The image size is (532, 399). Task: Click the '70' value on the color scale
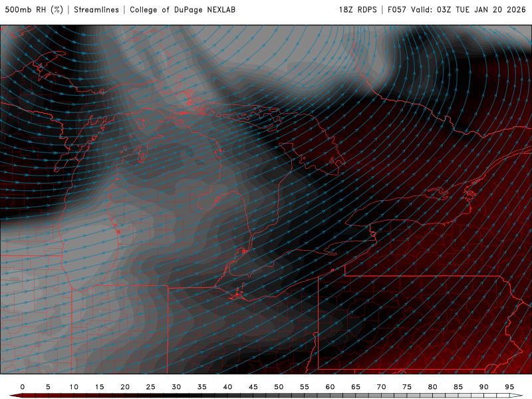[381, 387]
